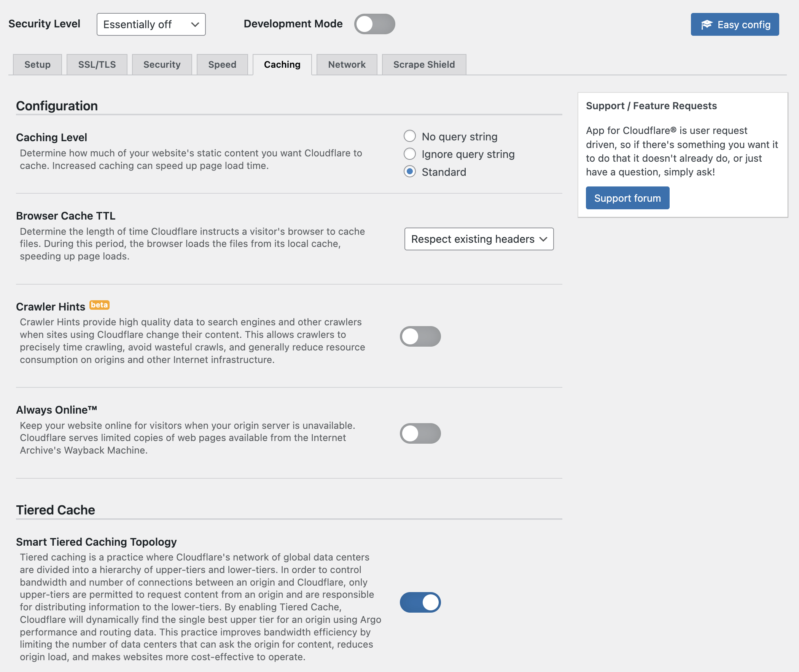Select the Standard caching level radio button
799x672 pixels.
click(x=409, y=172)
